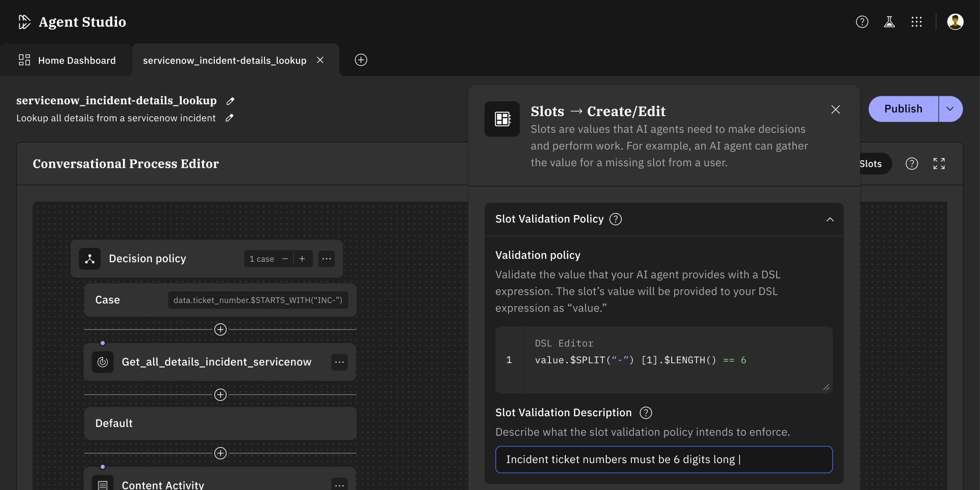Add a case with plus button
The height and width of the screenshot is (490, 980).
tap(302, 259)
